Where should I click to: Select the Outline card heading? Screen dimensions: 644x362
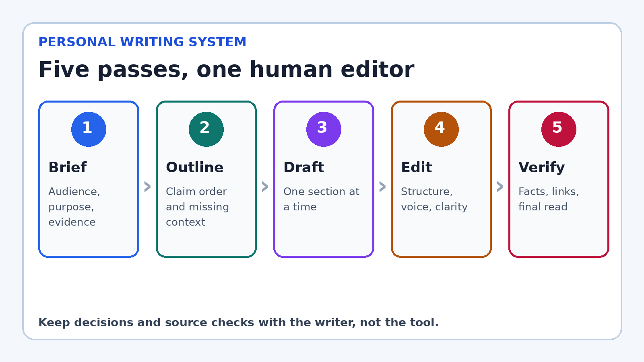[x=195, y=167]
